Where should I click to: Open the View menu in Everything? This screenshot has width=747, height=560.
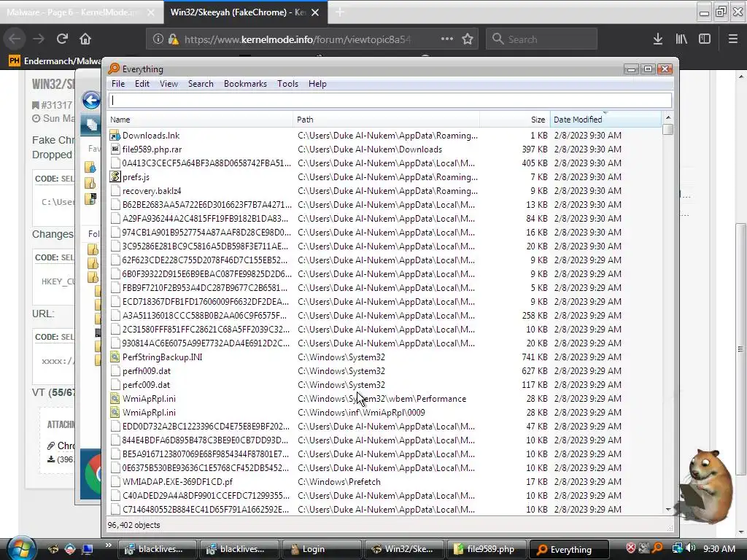(169, 84)
